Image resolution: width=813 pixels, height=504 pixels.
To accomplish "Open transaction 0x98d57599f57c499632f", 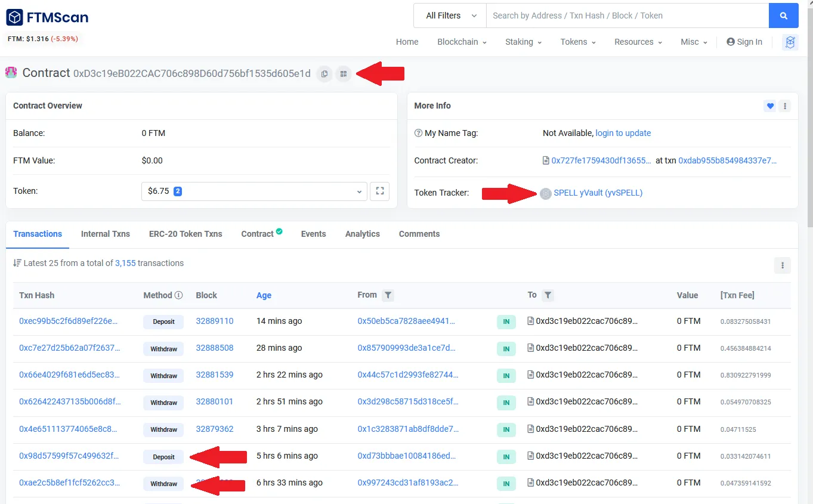I will [69, 456].
